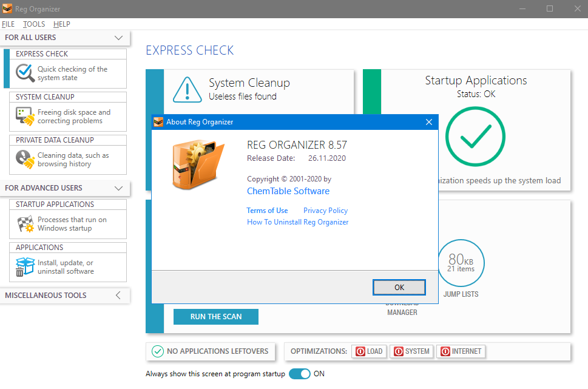Click the RUN THE SCAN button
588x389 pixels.
215,317
